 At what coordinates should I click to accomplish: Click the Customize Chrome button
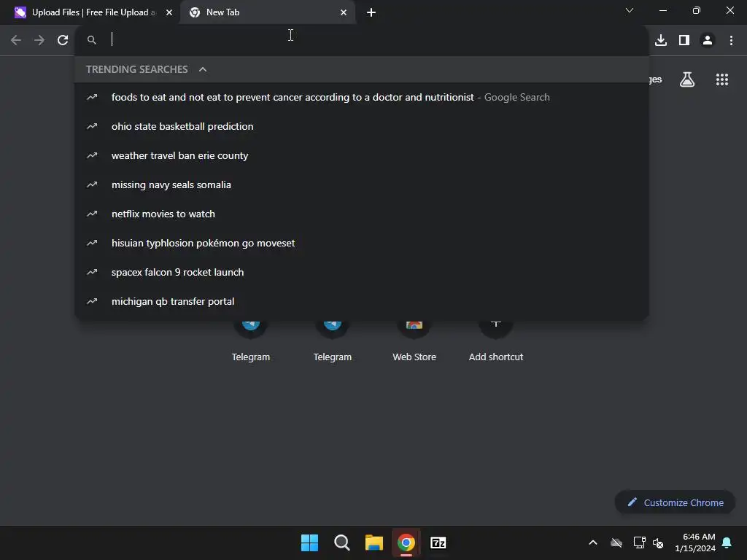click(x=675, y=502)
